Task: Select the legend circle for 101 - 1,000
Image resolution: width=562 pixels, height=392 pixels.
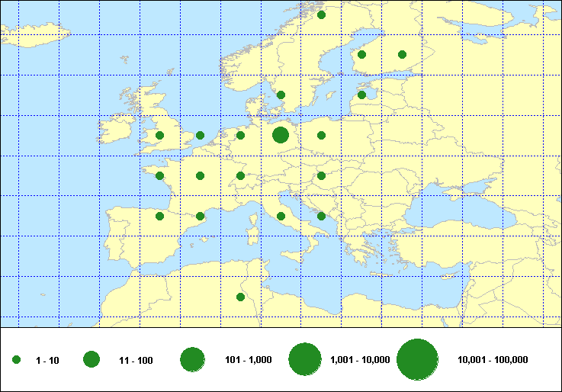Action: 192,360
